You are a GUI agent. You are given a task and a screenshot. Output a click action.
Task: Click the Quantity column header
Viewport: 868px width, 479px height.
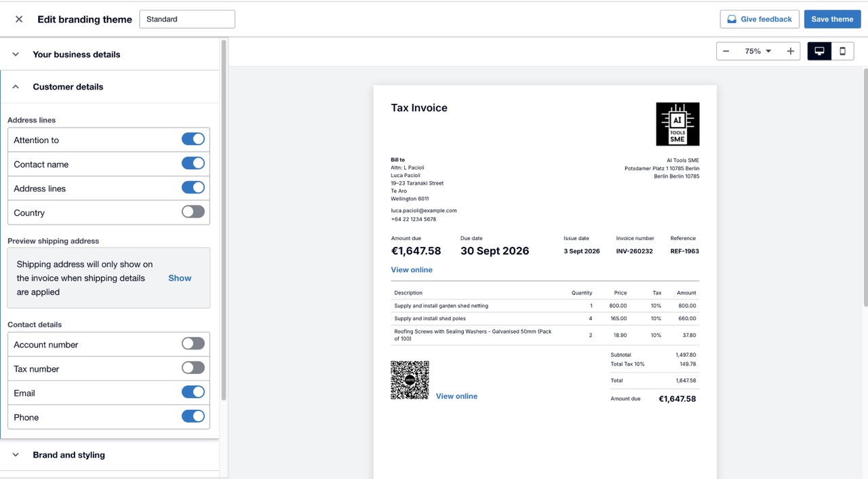(x=582, y=293)
